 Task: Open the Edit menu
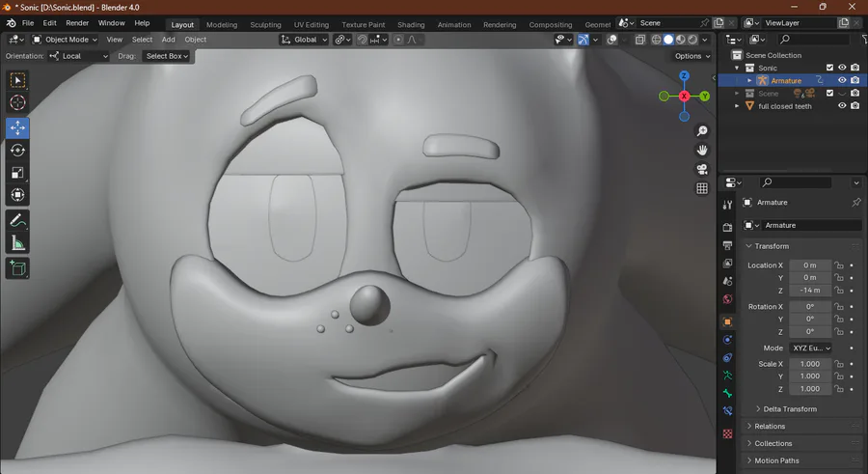point(50,23)
